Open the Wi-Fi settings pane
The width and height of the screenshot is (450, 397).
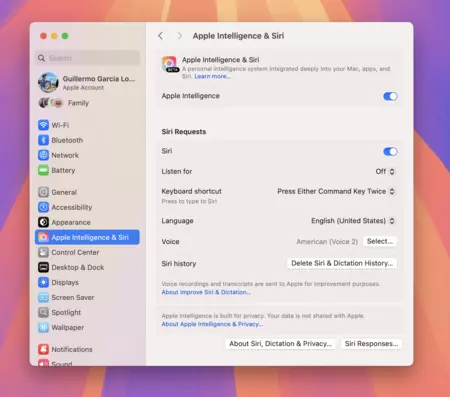87,125
